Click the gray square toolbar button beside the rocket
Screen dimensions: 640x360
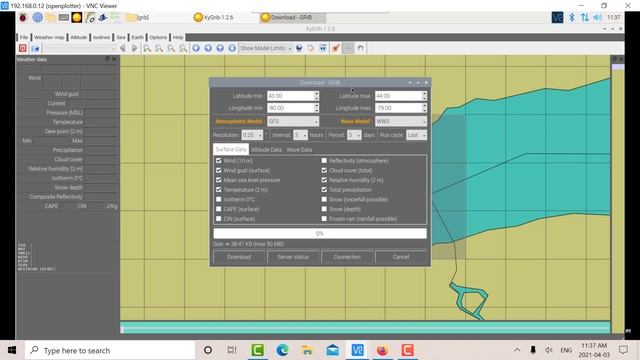click(x=348, y=48)
